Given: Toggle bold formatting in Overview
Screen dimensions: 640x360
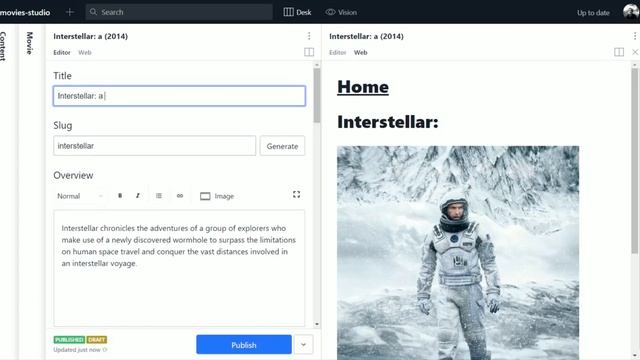Looking at the screenshot, I should pyautogui.click(x=120, y=196).
